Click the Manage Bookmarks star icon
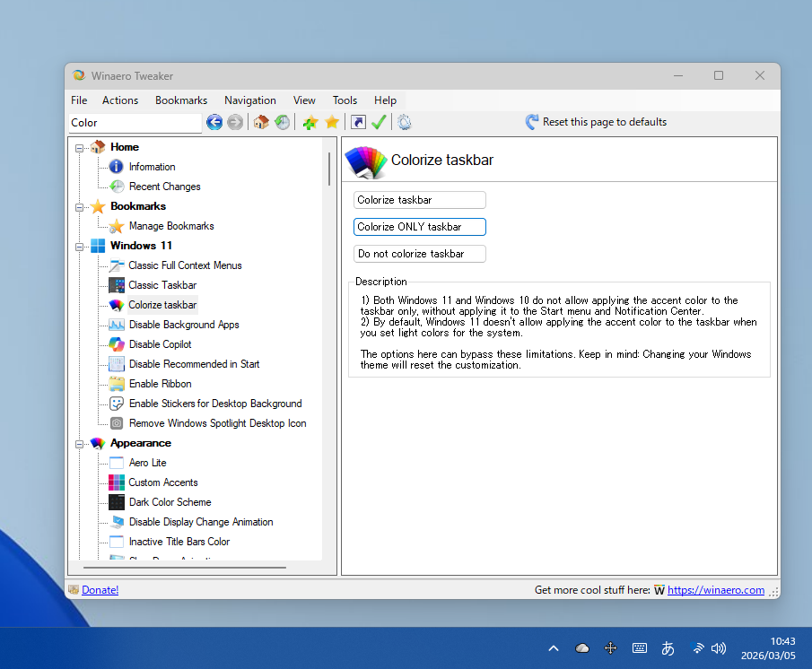The height and width of the screenshot is (669, 812). [117, 226]
